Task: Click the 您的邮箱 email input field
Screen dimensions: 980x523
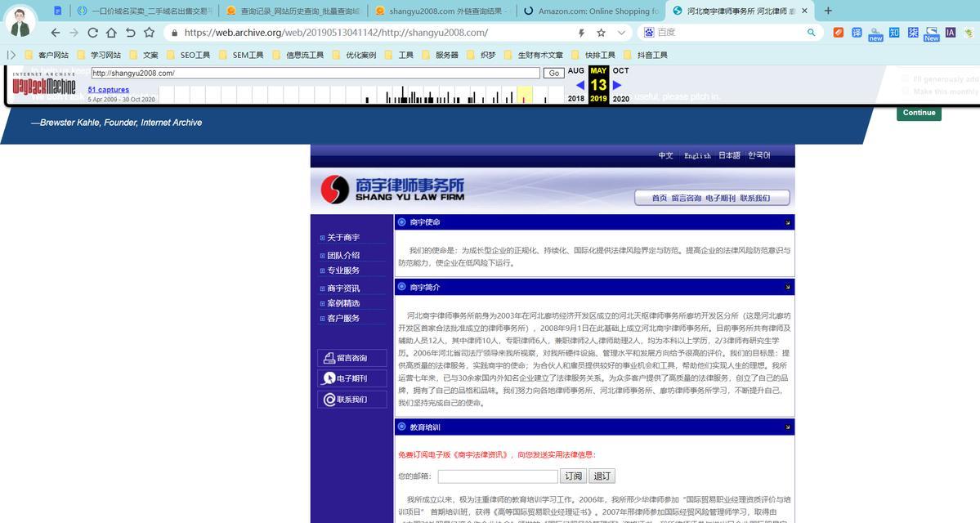Action: [x=498, y=476]
